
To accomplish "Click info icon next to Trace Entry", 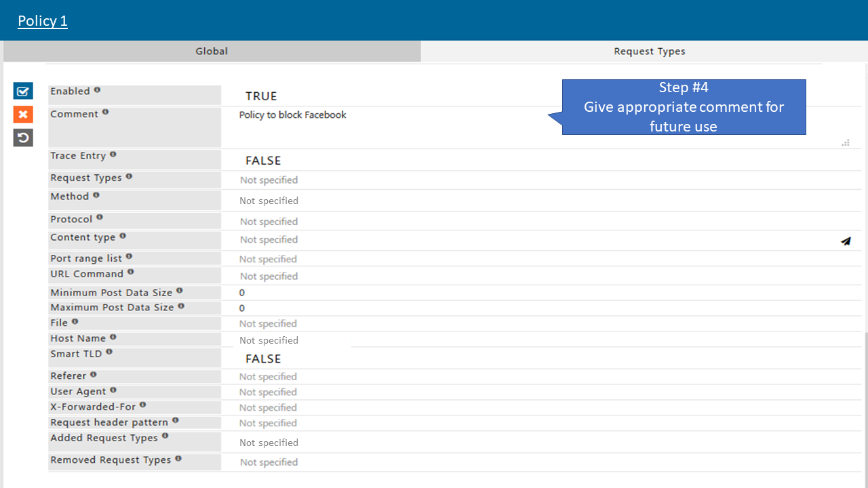I will [113, 155].
